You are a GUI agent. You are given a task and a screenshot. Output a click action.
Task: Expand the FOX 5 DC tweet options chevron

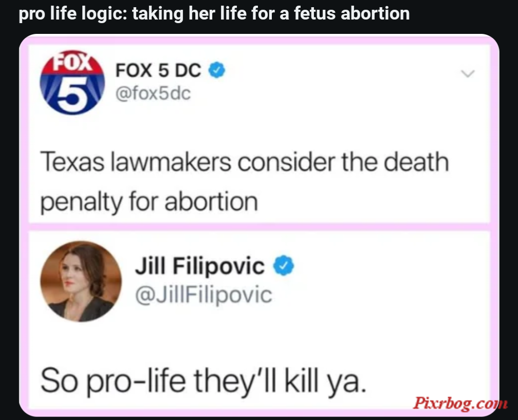pyautogui.click(x=468, y=73)
